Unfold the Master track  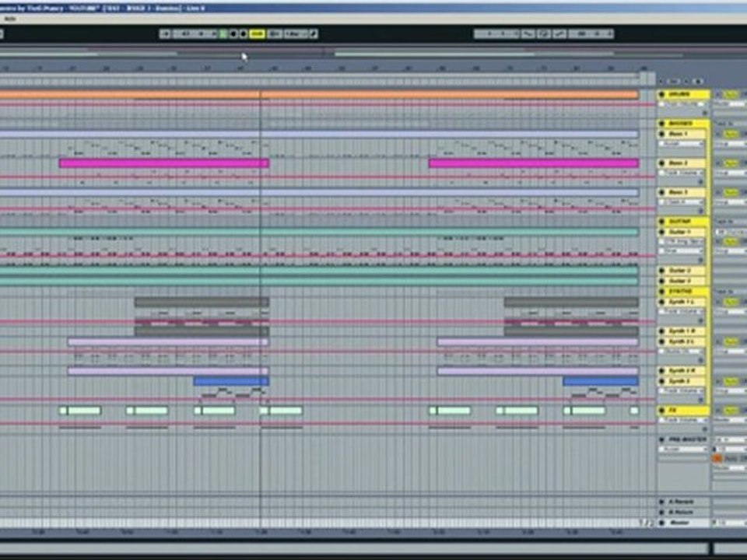661,523
